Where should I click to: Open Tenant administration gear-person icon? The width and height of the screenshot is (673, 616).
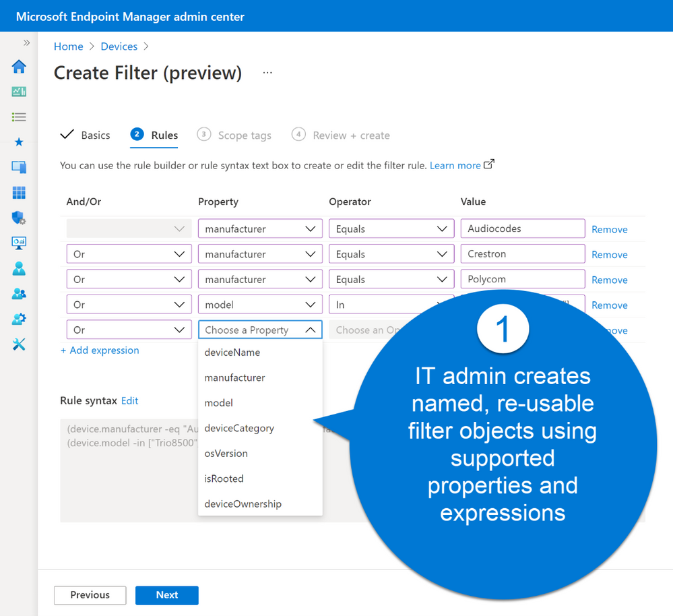(19, 319)
